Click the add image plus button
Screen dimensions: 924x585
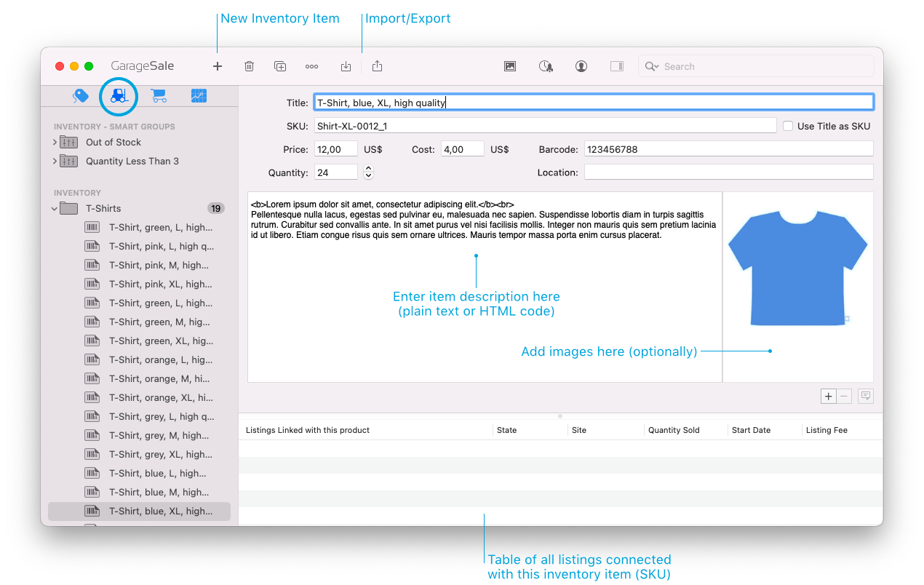tap(828, 397)
